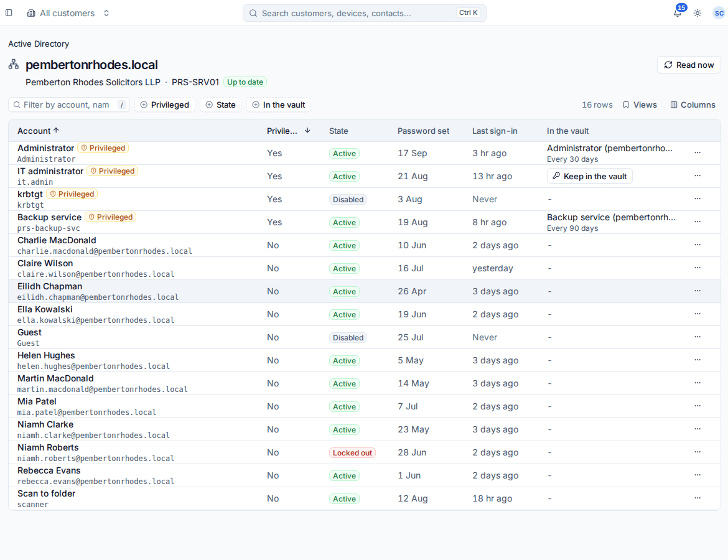Select the Scan to folder account name
This screenshot has width=728, height=560.
click(46, 493)
